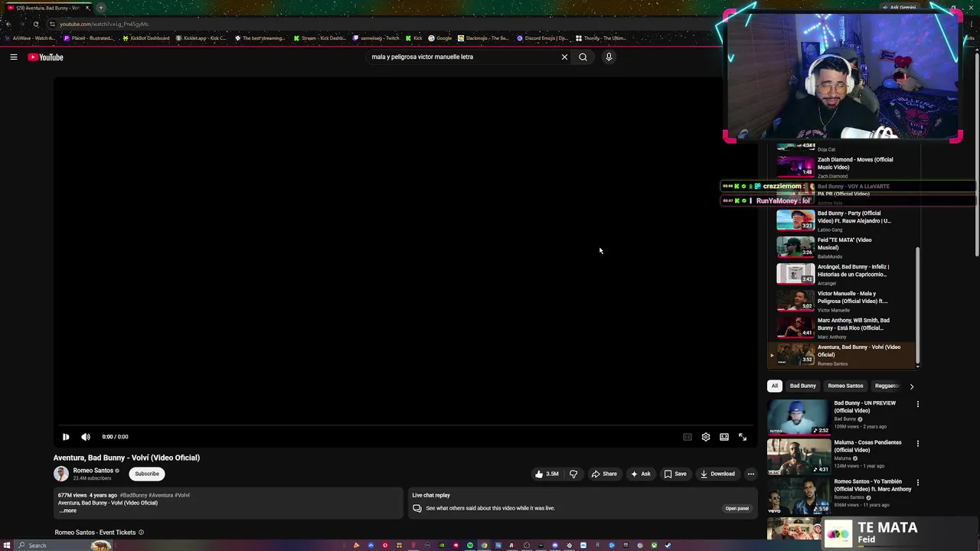Viewport: 980px width, 551px height.
Task: Open Romeo Santos channel avatar
Action: [60, 474]
